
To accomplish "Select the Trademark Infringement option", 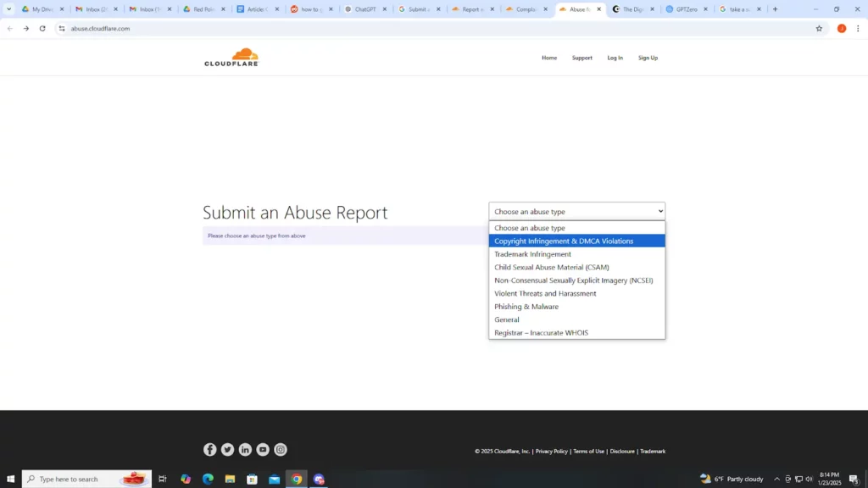I will tap(576, 254).
